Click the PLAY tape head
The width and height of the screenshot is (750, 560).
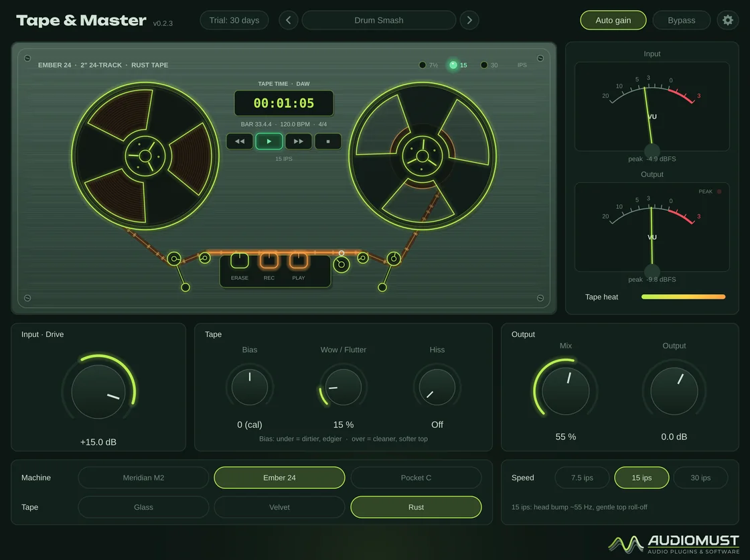coord(299,261)
